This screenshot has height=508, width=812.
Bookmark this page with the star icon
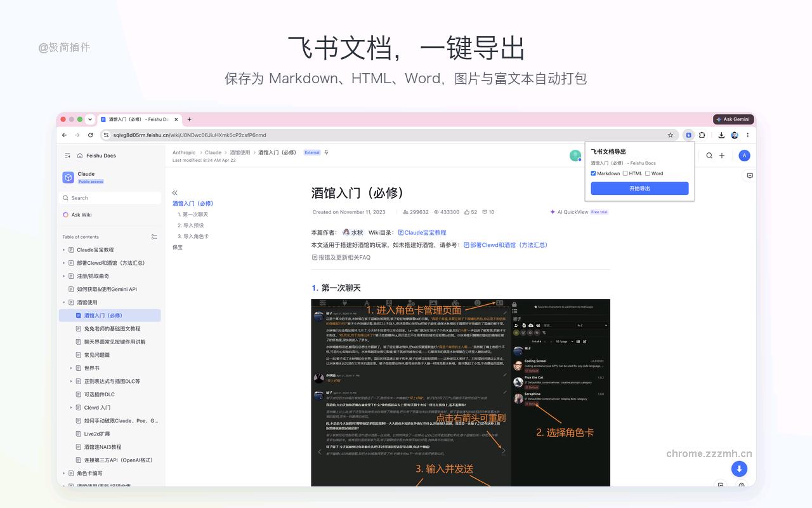point(670,135)
